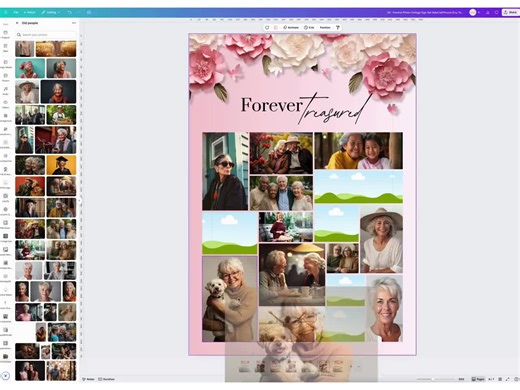Click the Redo arrow
The image size is (520, 390).
(79, 12)
